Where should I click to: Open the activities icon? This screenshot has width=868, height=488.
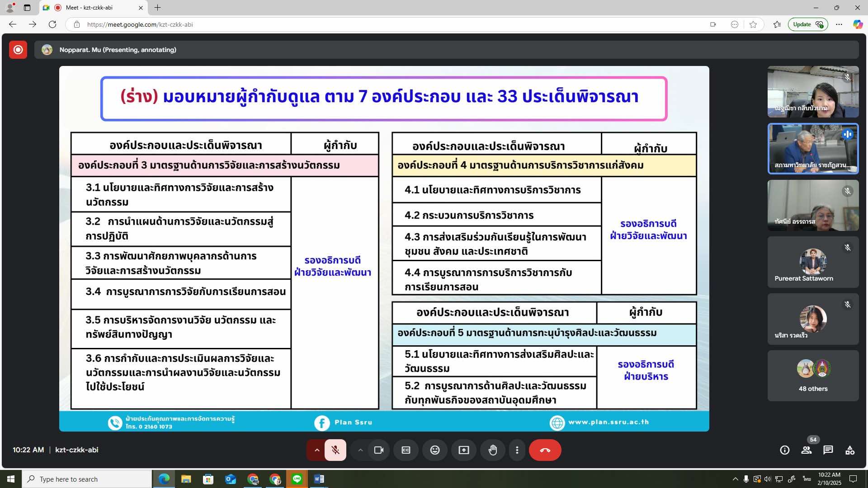850,450
